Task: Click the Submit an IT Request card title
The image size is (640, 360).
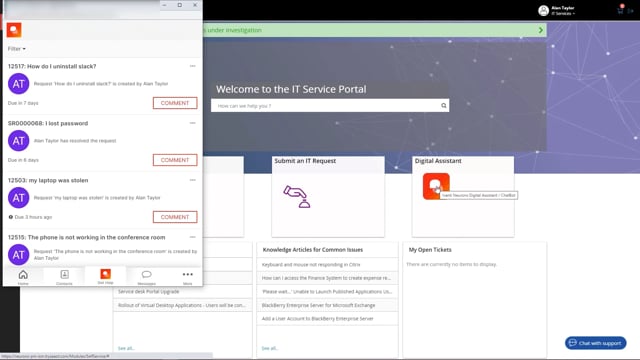Action: (305, 161)
